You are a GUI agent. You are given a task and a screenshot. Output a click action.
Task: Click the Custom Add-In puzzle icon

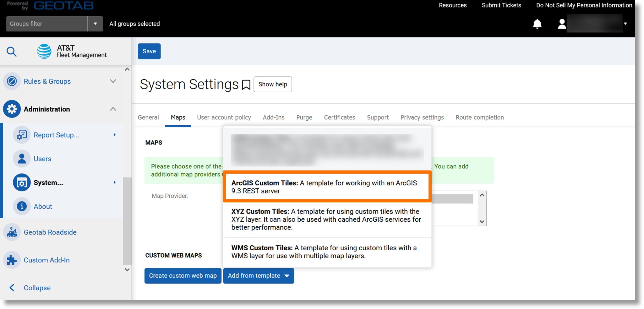(x=12, y=260)
